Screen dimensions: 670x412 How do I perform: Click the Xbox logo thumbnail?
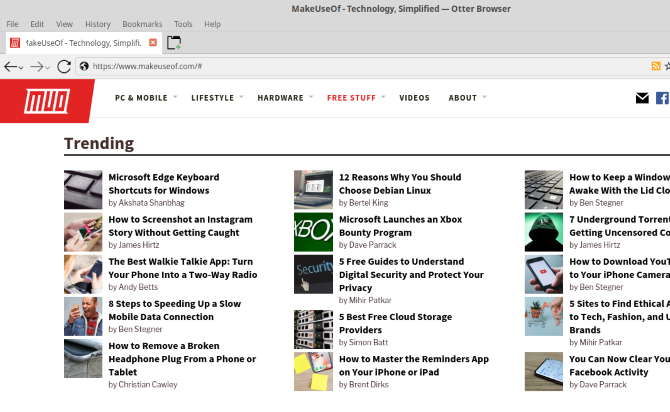tap(313, 232)
